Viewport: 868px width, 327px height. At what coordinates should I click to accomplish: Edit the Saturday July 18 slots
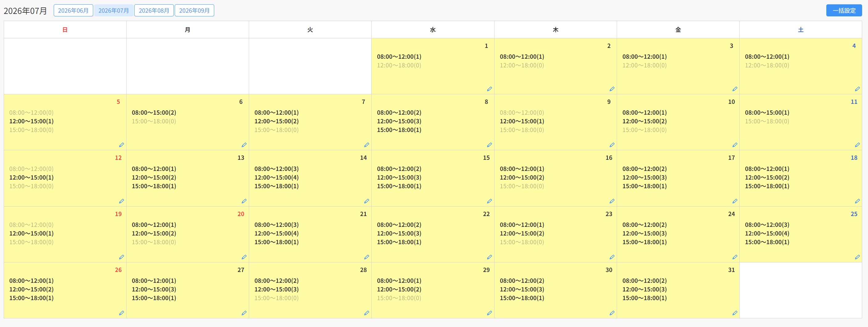click(858, 201)
